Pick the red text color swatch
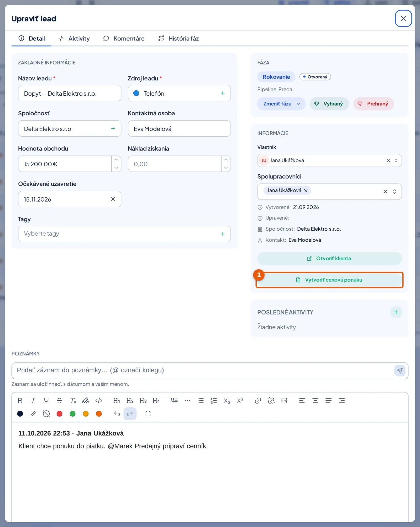 click(60, 414)
